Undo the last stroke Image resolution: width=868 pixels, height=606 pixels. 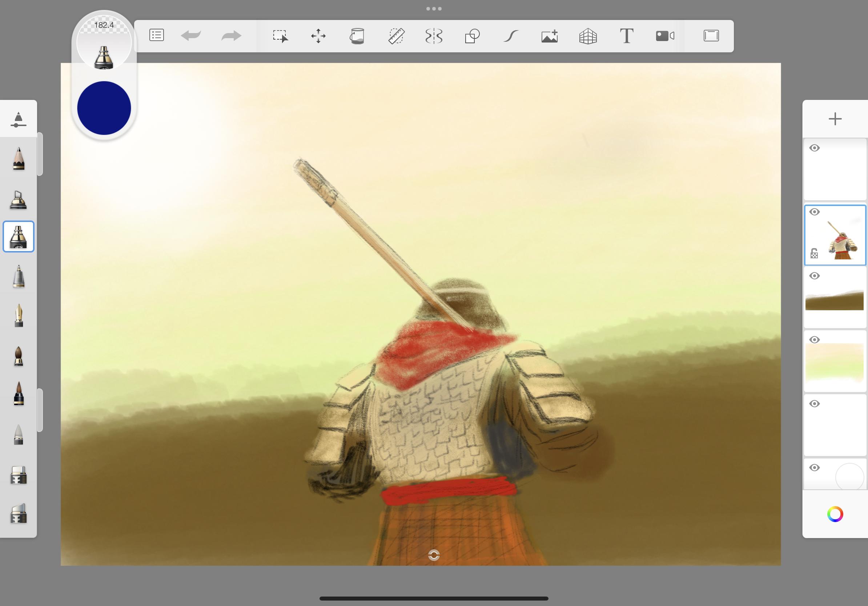click(x=191, y=36)
